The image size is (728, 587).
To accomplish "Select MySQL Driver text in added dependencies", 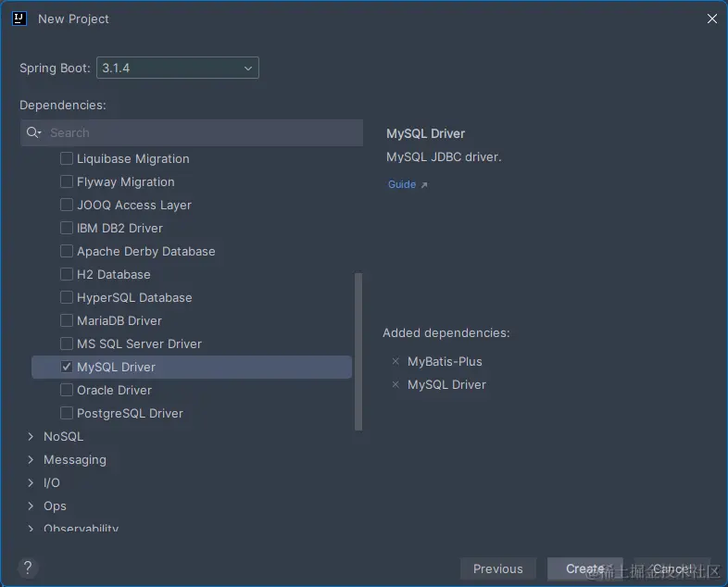I will click(x=446, y=384).
